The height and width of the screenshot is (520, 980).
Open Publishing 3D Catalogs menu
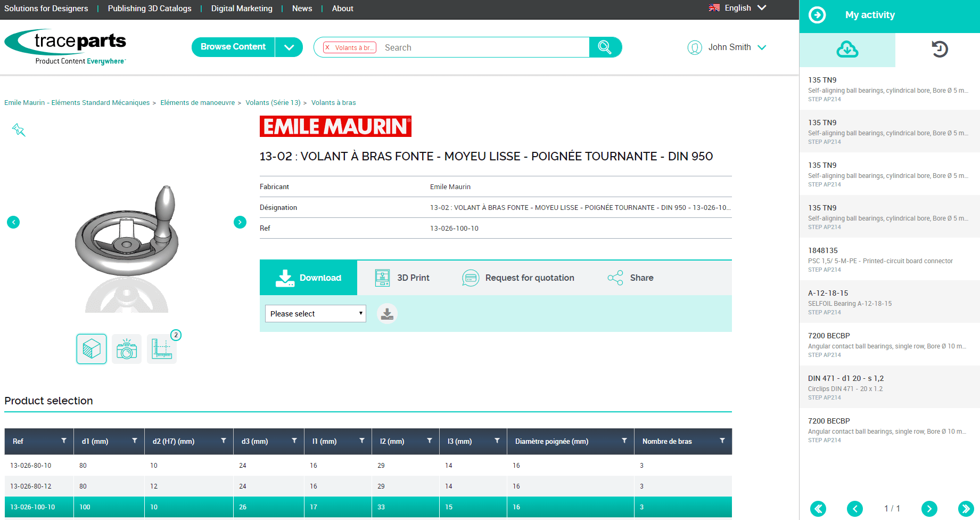[x=150, y=9]
